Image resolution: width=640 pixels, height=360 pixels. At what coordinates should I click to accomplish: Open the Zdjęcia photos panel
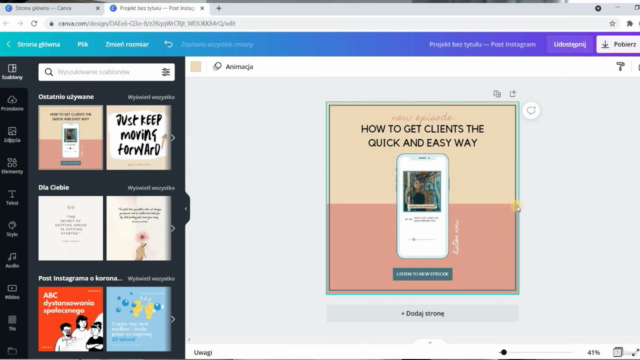[12, 134]
